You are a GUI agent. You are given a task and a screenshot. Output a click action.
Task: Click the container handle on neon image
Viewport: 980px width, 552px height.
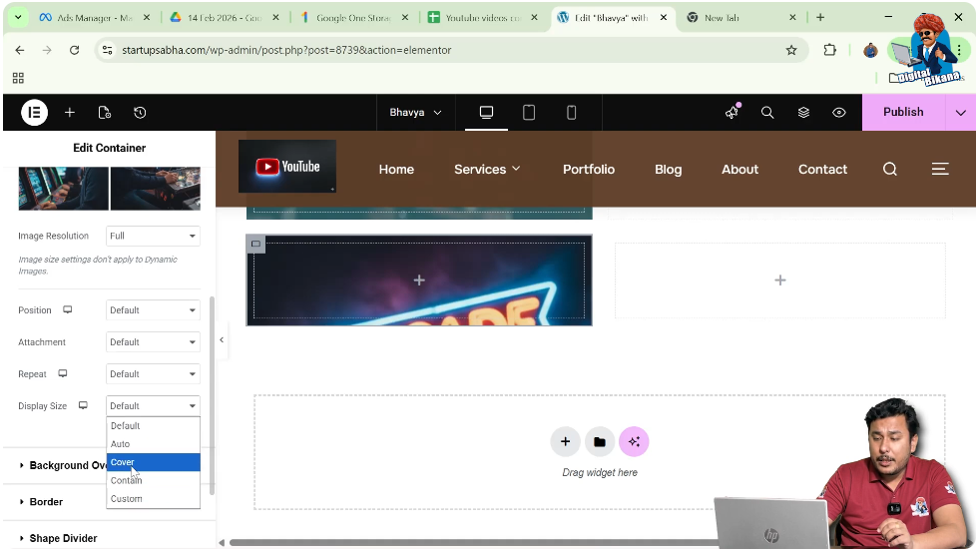(255, 244)
